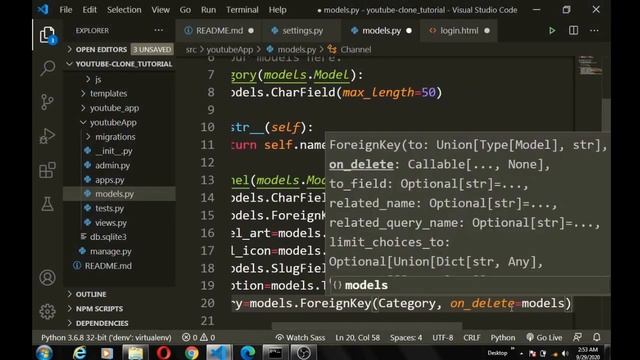Expand the NPM SCRIPTS section
Viewport: 640px width, 360px height.
pyautogui.click(x=99, y=309)
